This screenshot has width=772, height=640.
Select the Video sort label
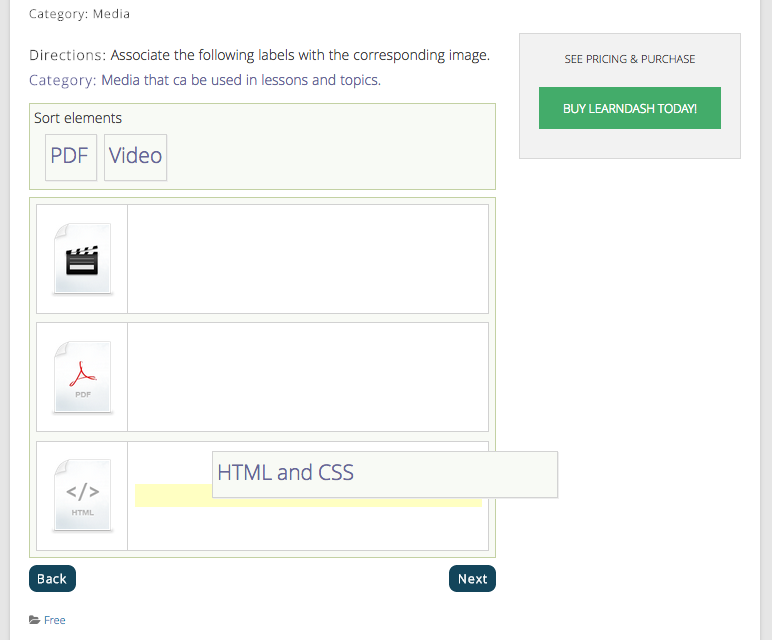tap(135, 156)
